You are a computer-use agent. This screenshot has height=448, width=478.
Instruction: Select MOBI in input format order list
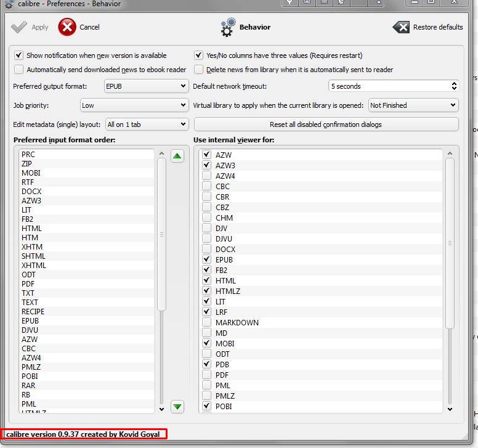(x=87, y=173)
